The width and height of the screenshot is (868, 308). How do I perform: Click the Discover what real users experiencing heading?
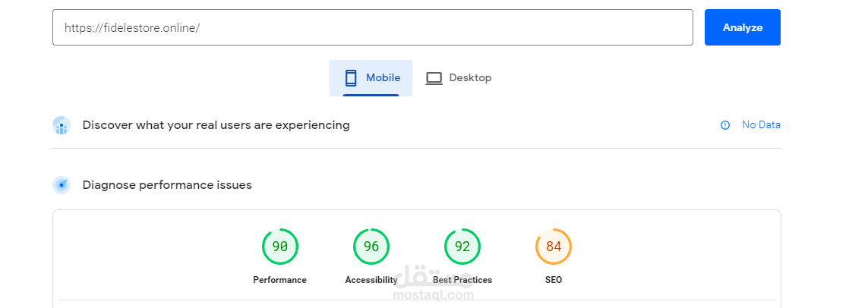(x=216, y=125)
